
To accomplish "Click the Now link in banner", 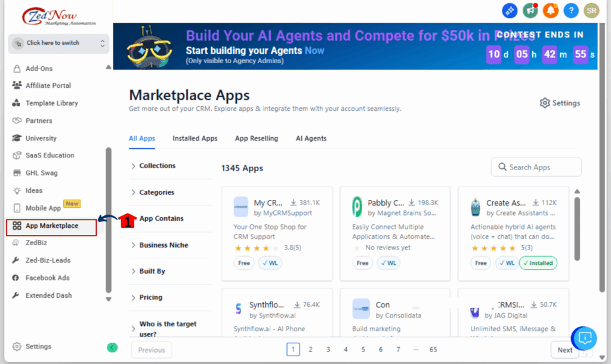I will click(314, 51).
